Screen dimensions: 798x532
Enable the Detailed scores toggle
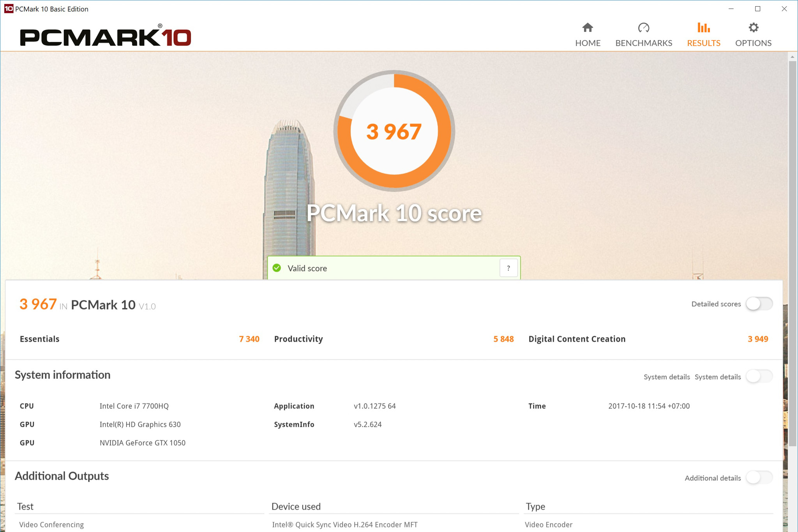(759, 304)
